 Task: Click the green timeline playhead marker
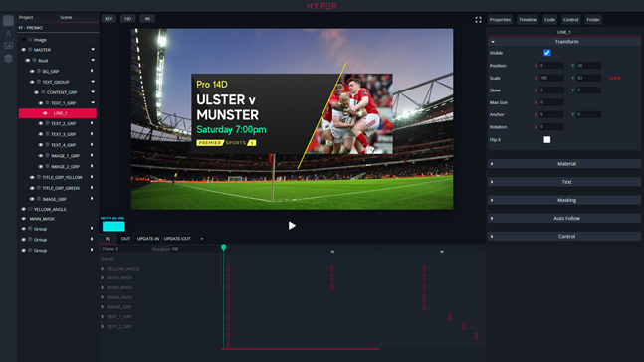click(223, 247)
